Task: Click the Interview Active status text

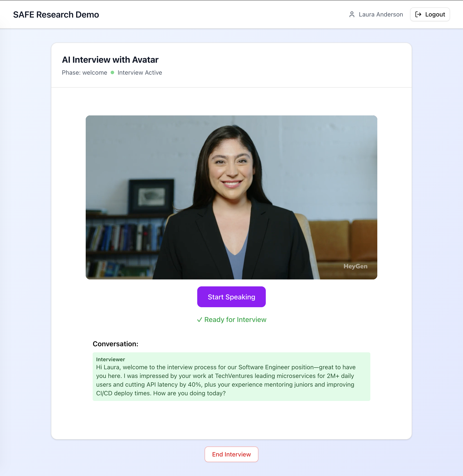Action: pos(140,73)
